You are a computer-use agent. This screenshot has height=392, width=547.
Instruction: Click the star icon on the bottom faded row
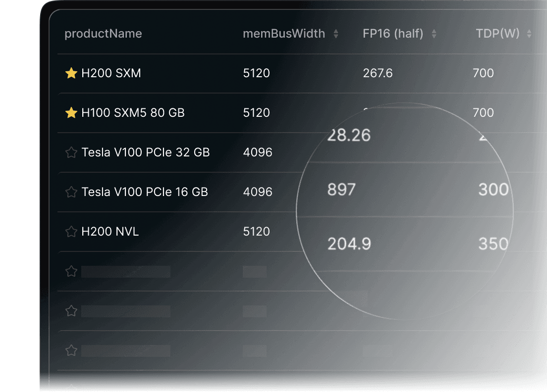point(71,350)
